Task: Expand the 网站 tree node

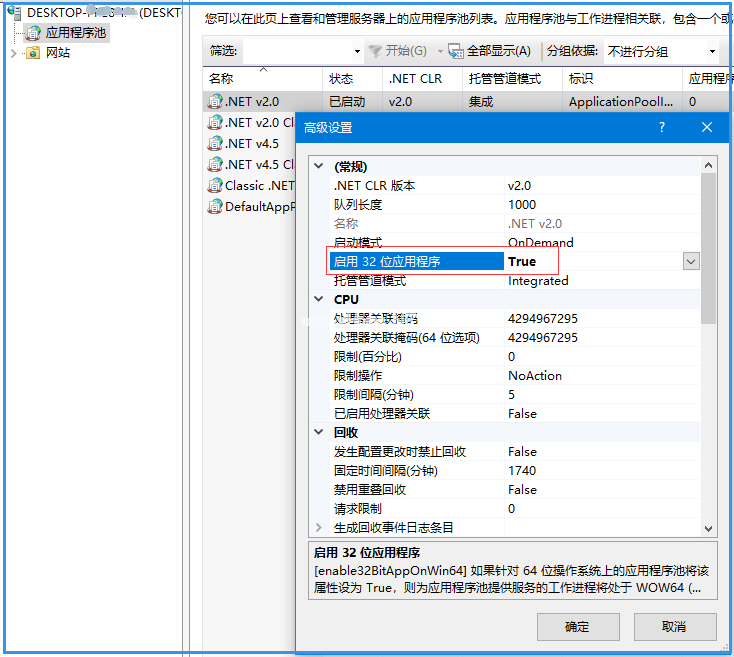Action: [14, 52]
